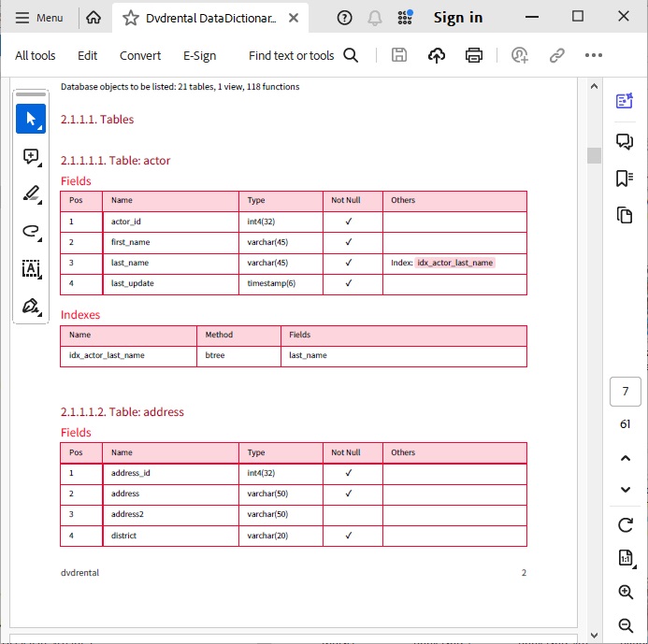Open the fill and sign tool
This screenshot has width=648, height=644.
point(31,307)
